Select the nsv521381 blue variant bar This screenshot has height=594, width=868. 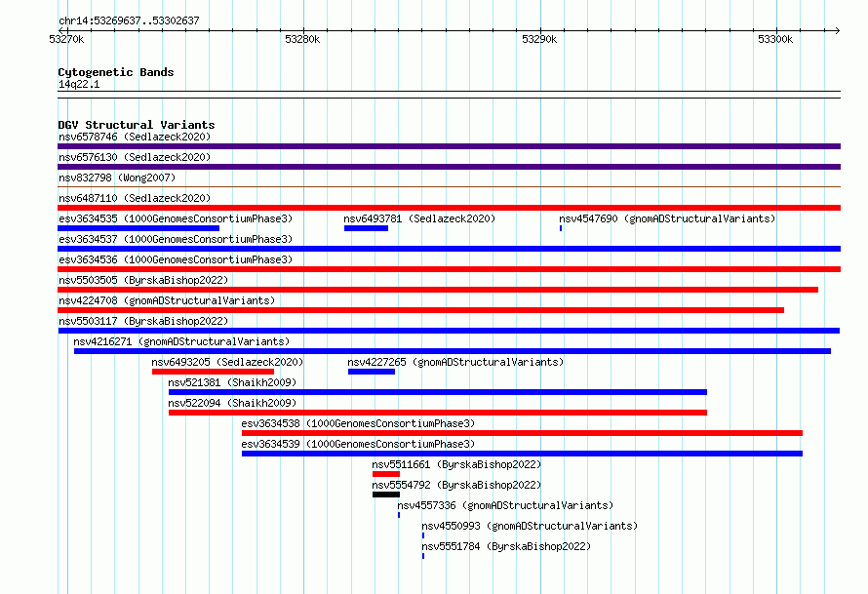click(x=438, y=392)
